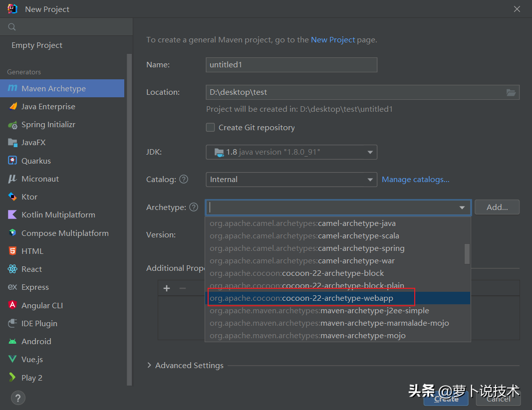Remove property with minus icon
The height and width of the screenshot is (410, 532).
(x=183, y=288)
